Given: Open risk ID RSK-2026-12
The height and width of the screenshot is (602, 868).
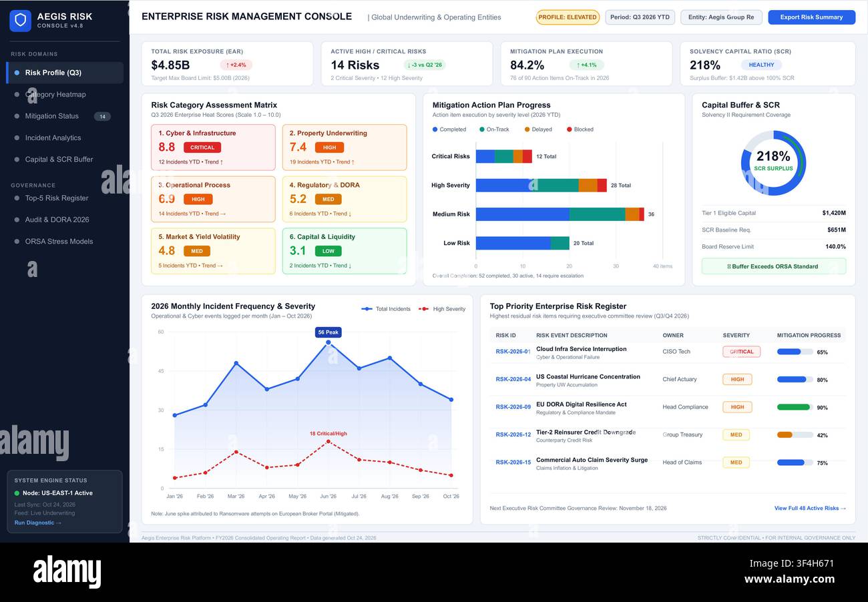Looking at the screenshot, I should click(513, 435).
